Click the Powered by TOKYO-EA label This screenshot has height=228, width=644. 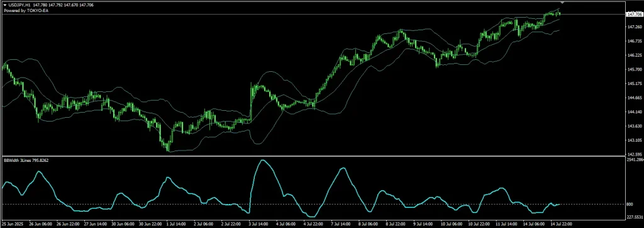(19, 10)
